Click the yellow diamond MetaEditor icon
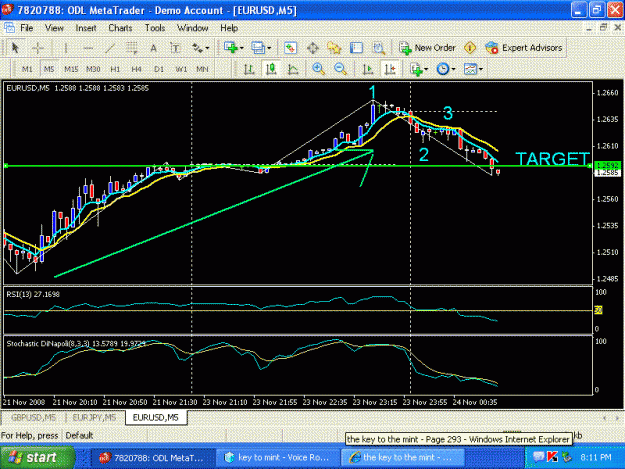This screenshot has height=469, width=625. point(470,48)
